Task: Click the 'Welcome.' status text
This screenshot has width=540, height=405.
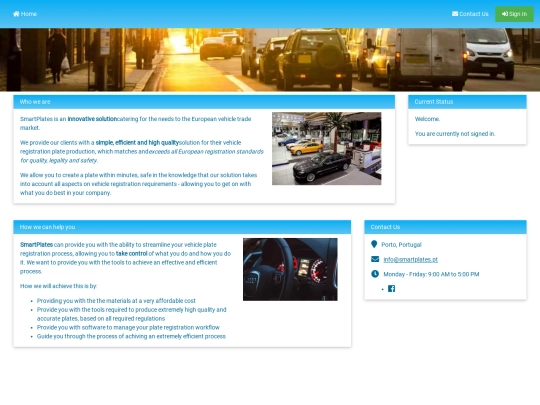Action: coord(427,119)
